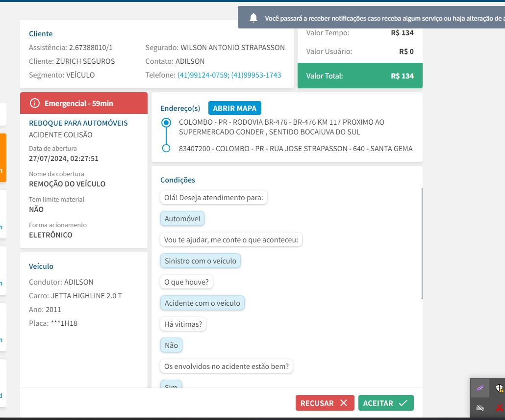Click the 'Segmento: VEÍCULO' line
The width and height of the screenshot is (505, 420).
tap(62, 75)
